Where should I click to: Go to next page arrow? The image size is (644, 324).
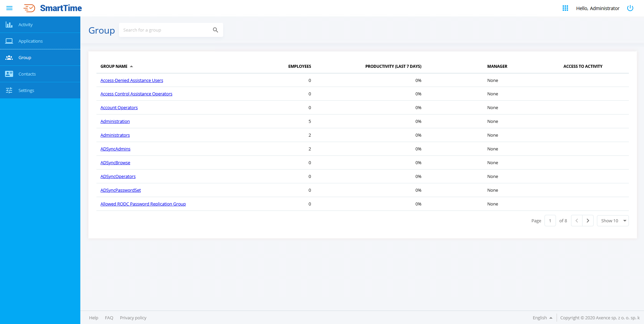click(x=588, y=221)
